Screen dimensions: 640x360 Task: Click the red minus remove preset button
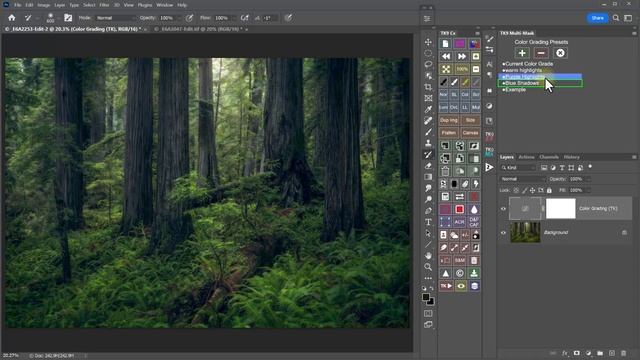tap(541, 53)
